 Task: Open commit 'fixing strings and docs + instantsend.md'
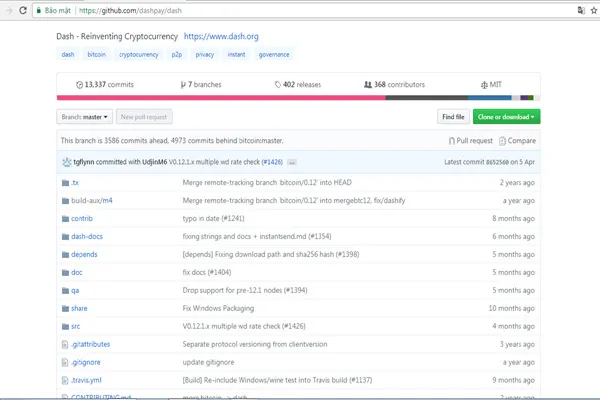click(x=257, y=237)
